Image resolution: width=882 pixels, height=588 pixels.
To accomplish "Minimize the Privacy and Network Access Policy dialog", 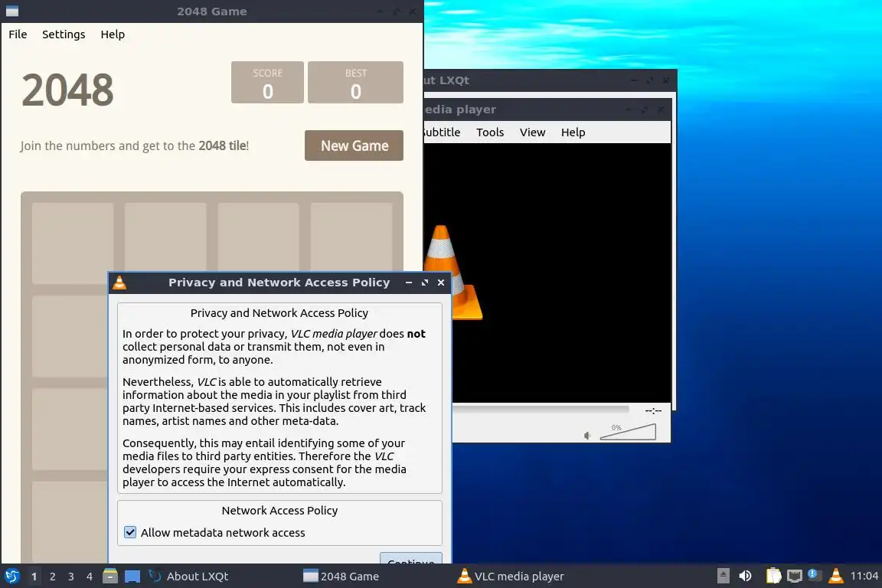I will coord(409,283).
